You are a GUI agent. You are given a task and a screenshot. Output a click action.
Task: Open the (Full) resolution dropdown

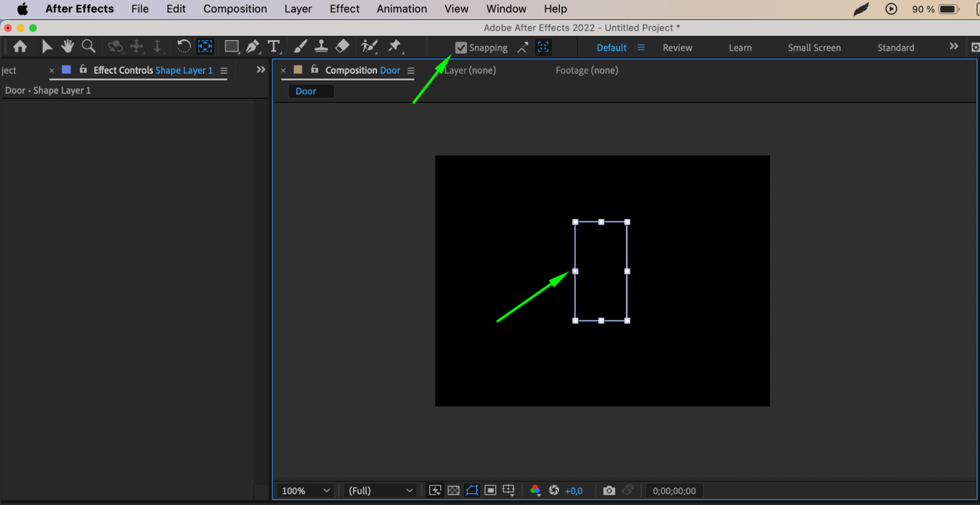pos(380,490)
